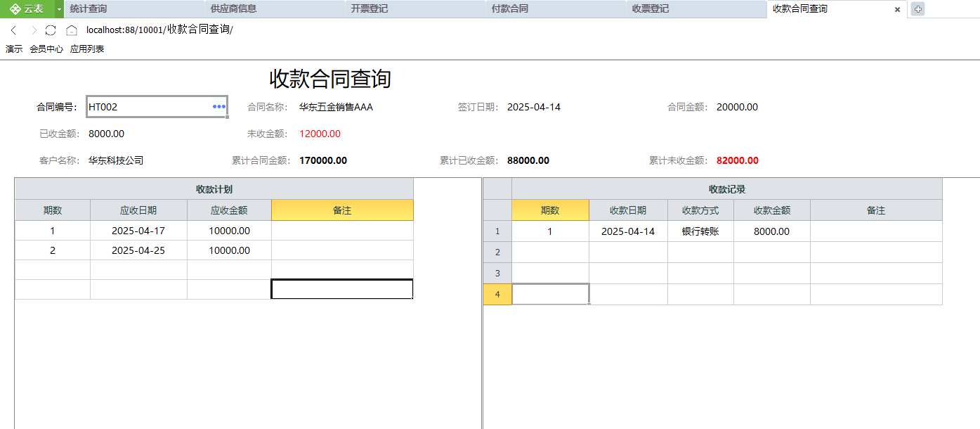Click 应收金额 10000.00 in the period 1 row
Image resolution: width=980 pixels, height=429 pixels.
(x=229, y=231)
